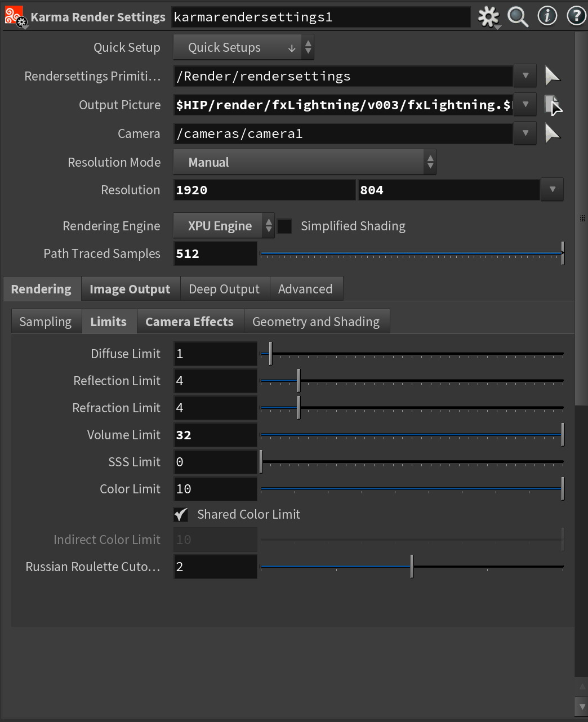Screen dimensions: 588x722
Task: Open file chooser icon for Output Picture
Action: click(x=553, y=105)
